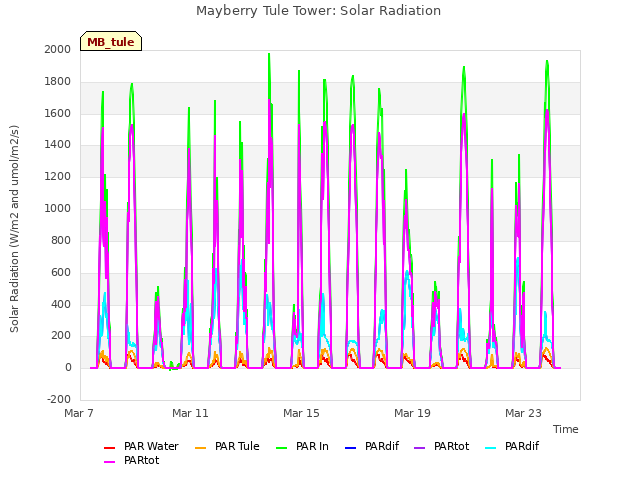
Task: Click the 400 y-axis tick label
Action: point(61,304)
